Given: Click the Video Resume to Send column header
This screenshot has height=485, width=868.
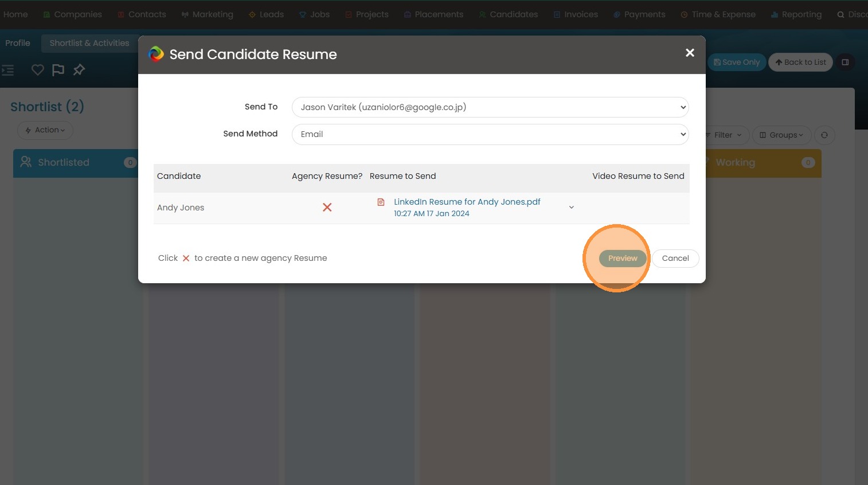Looking at the screenshot, I should 638,176.
